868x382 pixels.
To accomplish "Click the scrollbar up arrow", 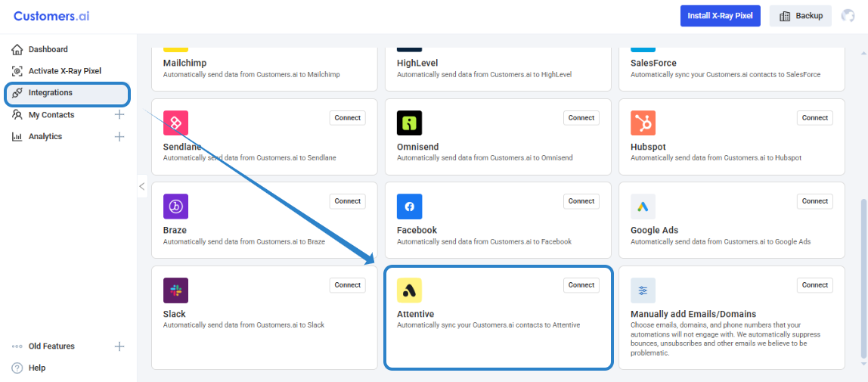I will click(x=863, y=53).
